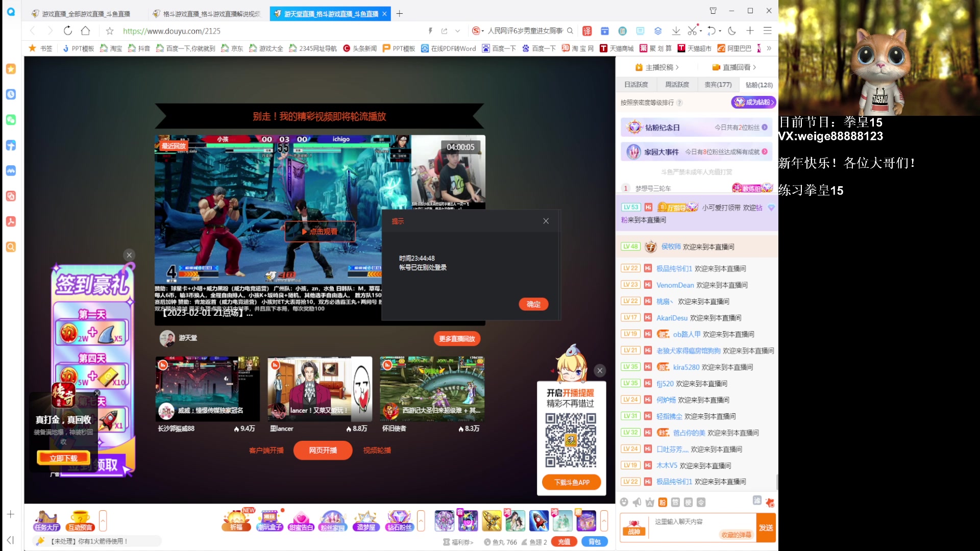Viewport: 980px width, 551px height.
Task: Expand 主播投稿 chevron
Action: 677,67
